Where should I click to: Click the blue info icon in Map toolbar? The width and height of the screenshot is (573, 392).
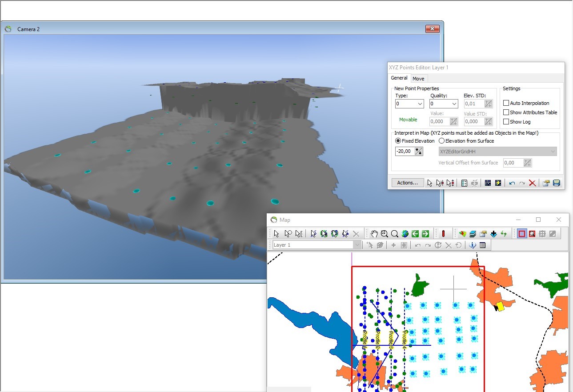click(473, 245)
